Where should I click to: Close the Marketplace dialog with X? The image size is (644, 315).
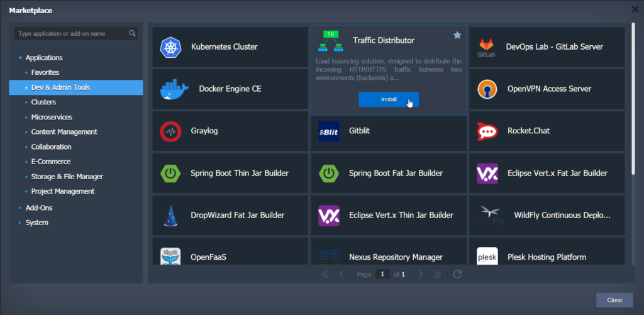click(635, 9)
